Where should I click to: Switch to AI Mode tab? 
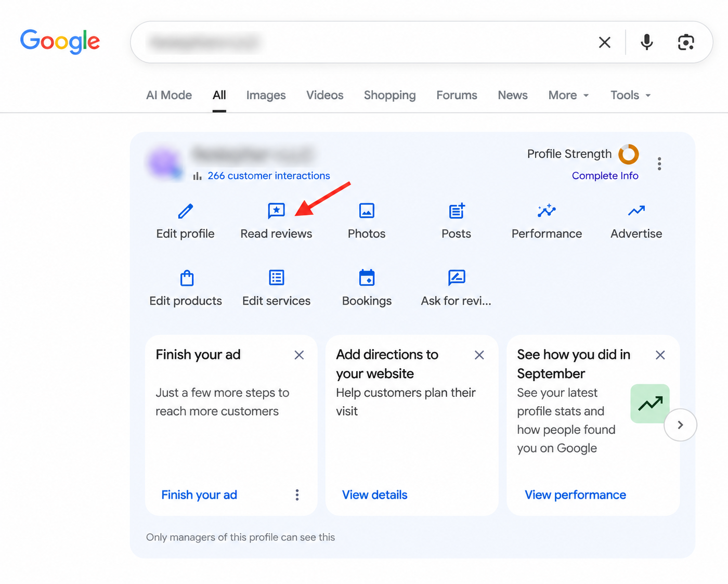(x=169, y=95)
